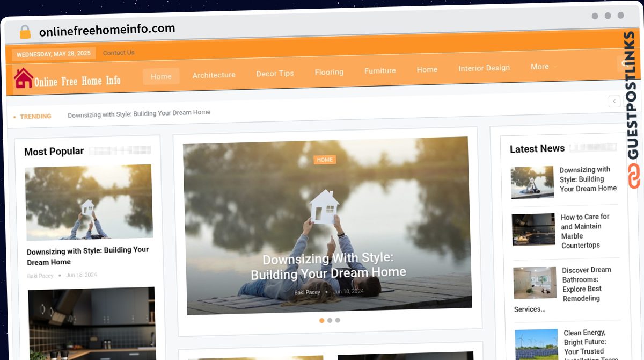The height and width of the screenshot is (360, 644).
Task: Open Most Popular Downsizing with Style title
Action: [x=88, y=256]
